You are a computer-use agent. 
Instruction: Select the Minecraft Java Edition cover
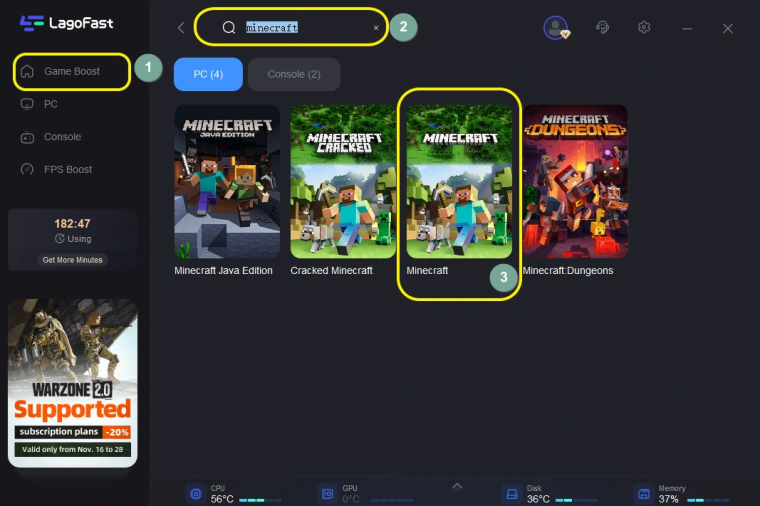tap(227, 181)
